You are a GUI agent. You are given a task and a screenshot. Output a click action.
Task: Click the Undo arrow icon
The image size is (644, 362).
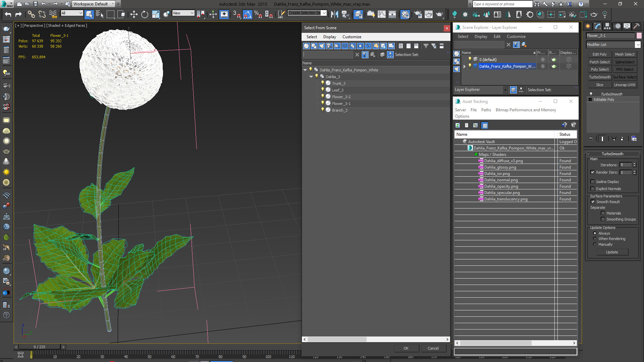[8, 14]
